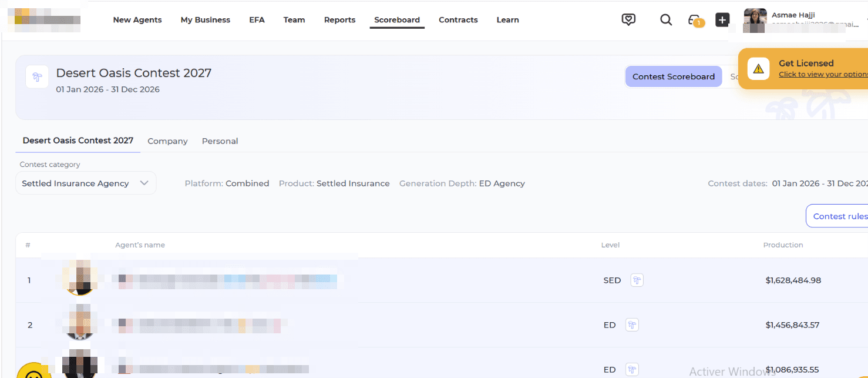Screen dimensions: 868x378
Task: Select Scoreboard in the top navigation
Action: [x=397, y=20]
